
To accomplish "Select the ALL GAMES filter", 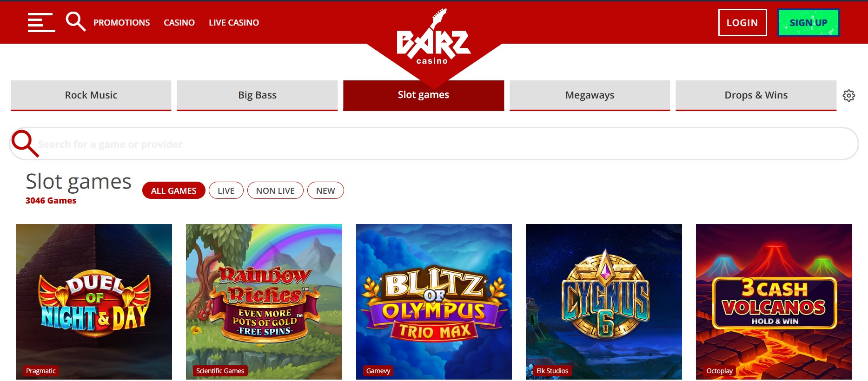I will pos(174,190).
